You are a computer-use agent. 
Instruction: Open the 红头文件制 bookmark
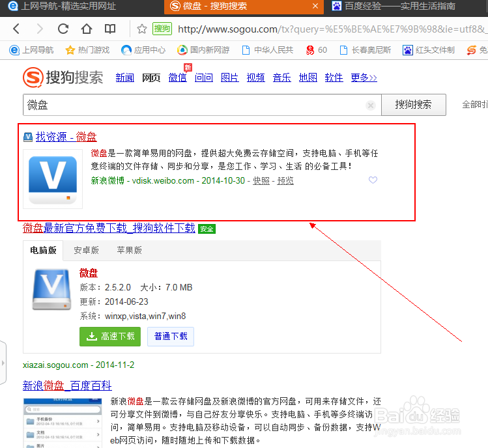pyautogui.click(x=429, y=50)
